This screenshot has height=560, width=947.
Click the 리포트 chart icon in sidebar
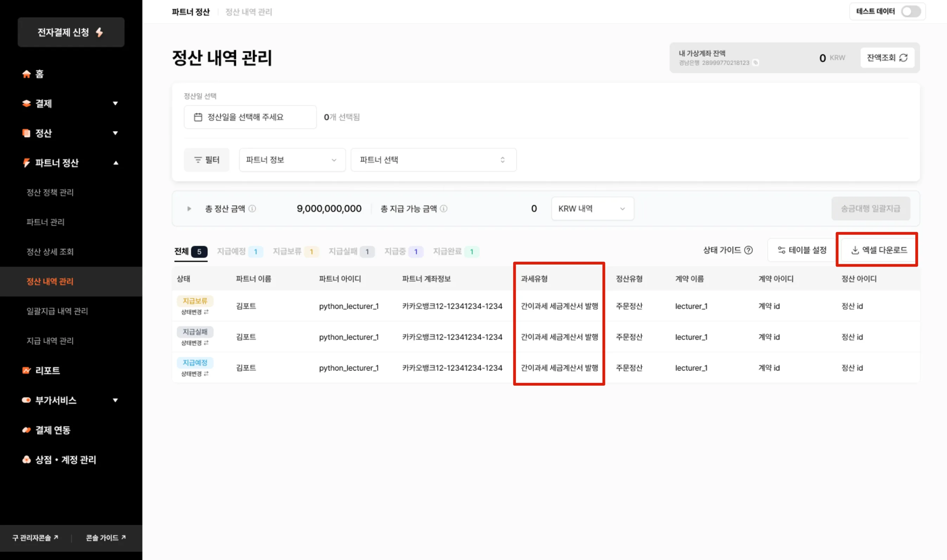point(26,371)
